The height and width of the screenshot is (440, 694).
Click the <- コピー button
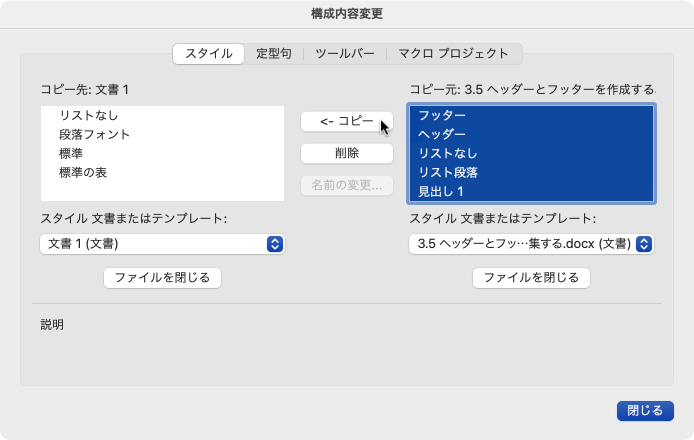[346, 121]
